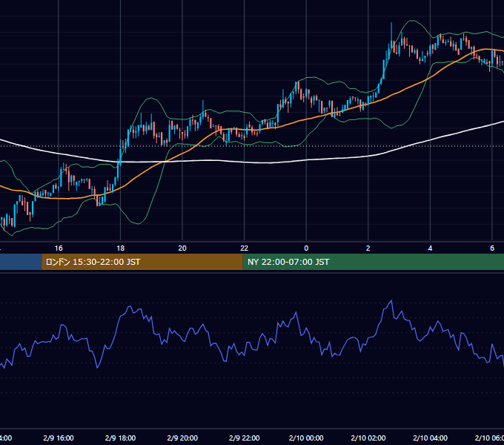Click the 2/9 16:00 date label
This screenshot has width=504, height=445.
click(x=59, y=438)
